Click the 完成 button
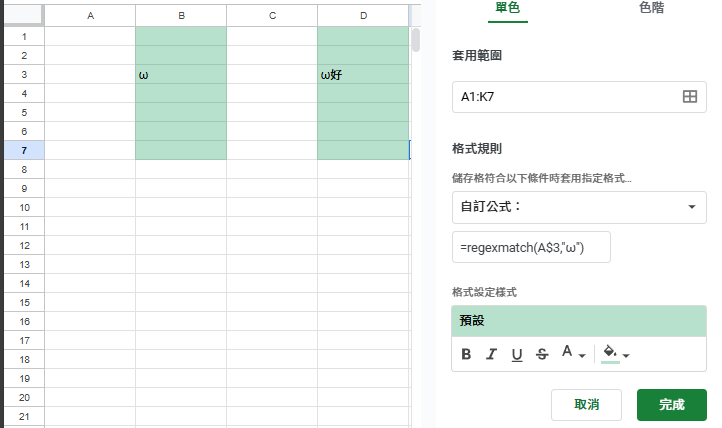 point(672,405)
